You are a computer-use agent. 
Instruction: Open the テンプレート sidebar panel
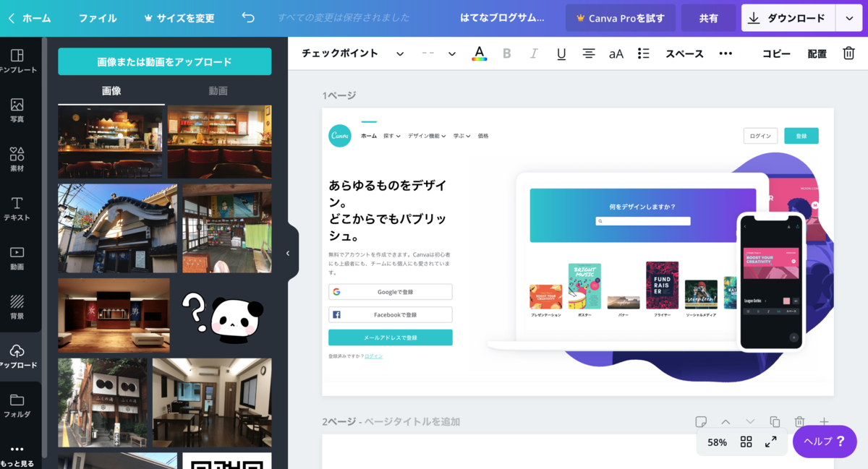tap(17, 61)
